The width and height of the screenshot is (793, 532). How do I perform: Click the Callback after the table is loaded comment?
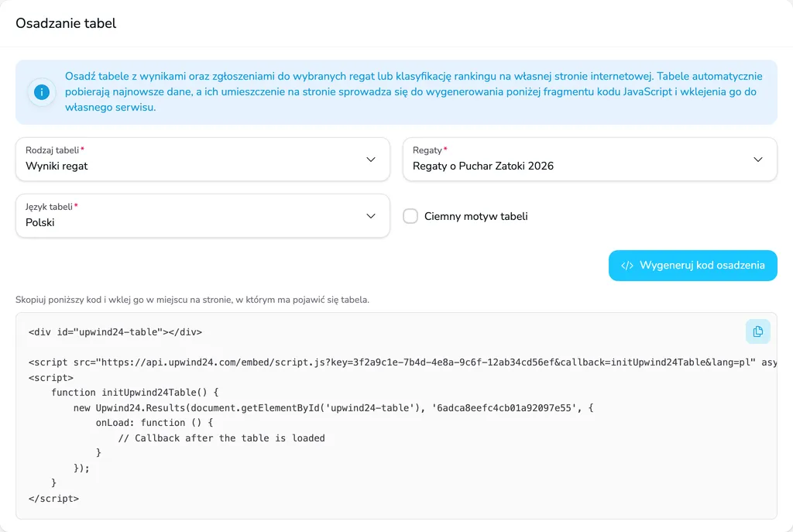click(221, 438)
